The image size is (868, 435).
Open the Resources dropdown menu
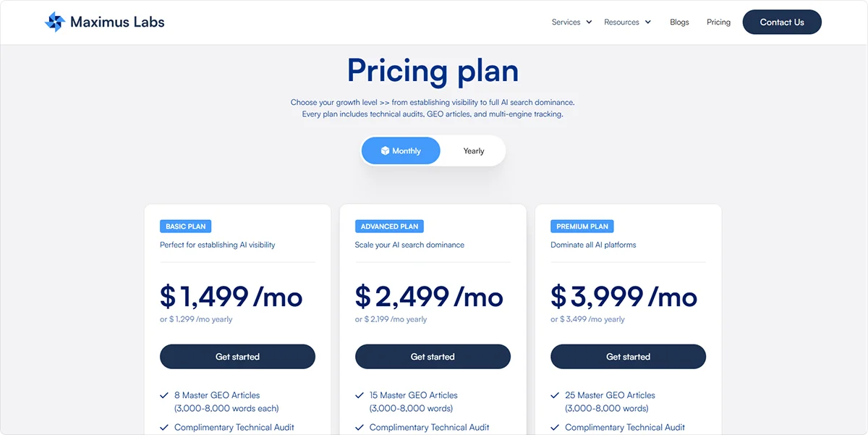point(627,22)
